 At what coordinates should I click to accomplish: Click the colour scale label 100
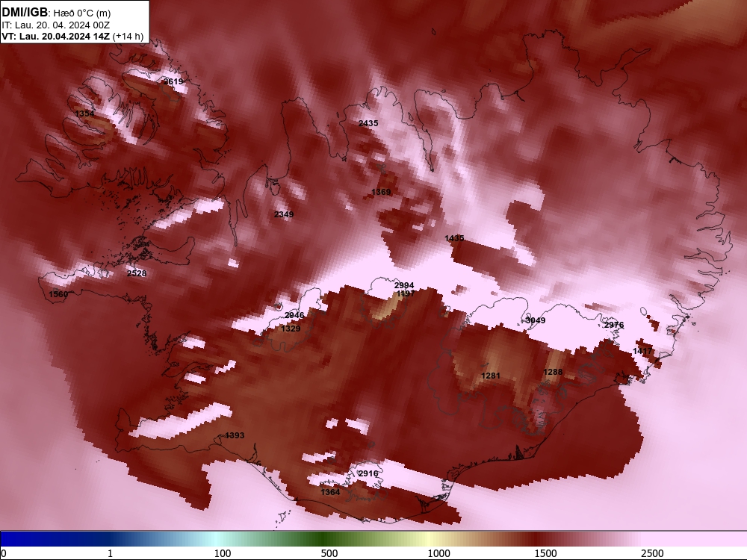tap(223, 553)
